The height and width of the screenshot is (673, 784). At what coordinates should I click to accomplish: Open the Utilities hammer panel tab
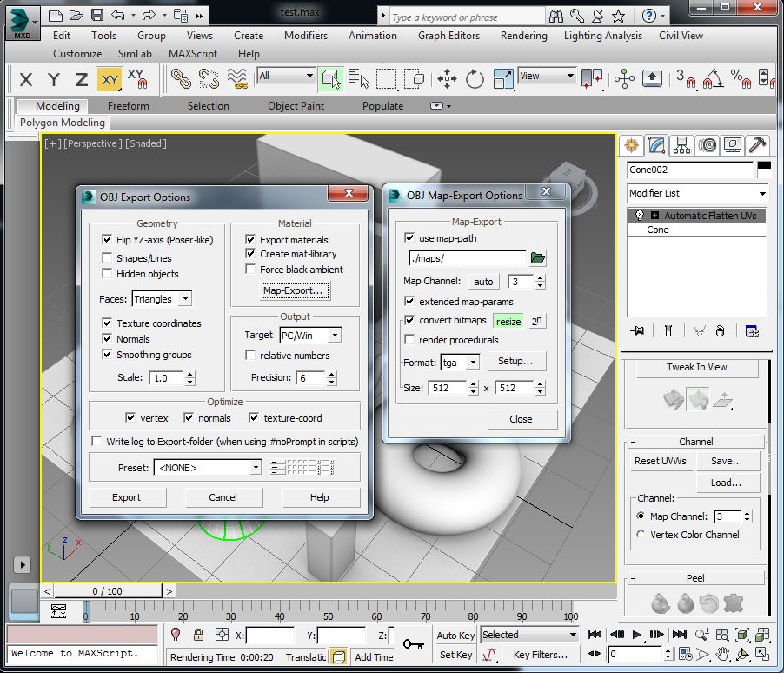[x=758, y=145]
